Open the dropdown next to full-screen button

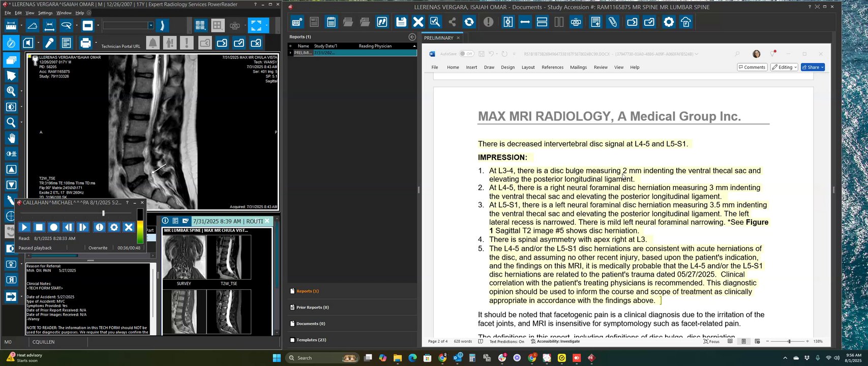pos(266,25)
